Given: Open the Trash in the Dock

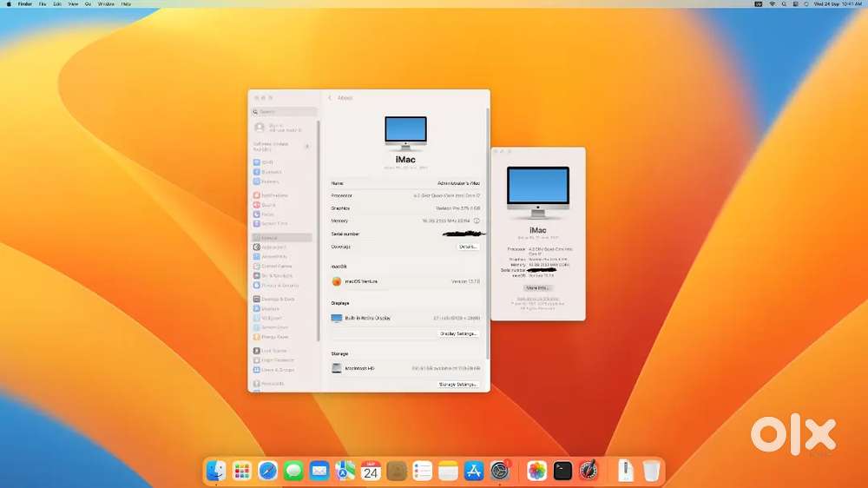Looking at the screenshot, I should point(652,471).
